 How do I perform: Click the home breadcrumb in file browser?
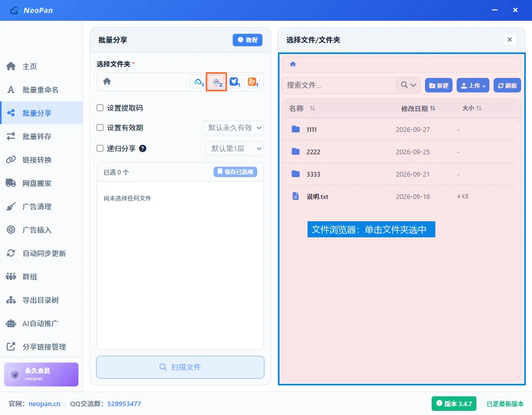[293, 64]
